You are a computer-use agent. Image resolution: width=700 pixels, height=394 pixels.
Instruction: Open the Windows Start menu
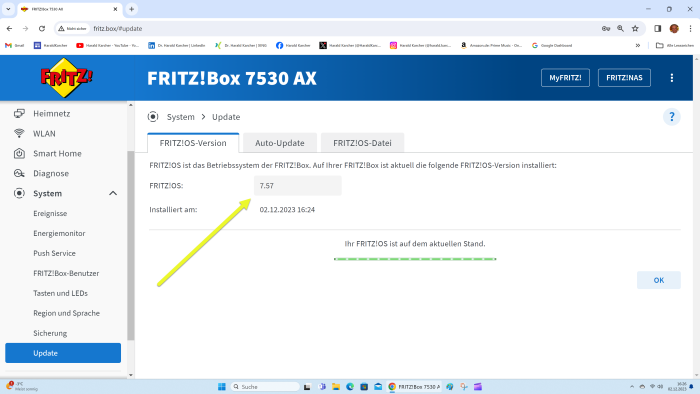click(221, 387)
